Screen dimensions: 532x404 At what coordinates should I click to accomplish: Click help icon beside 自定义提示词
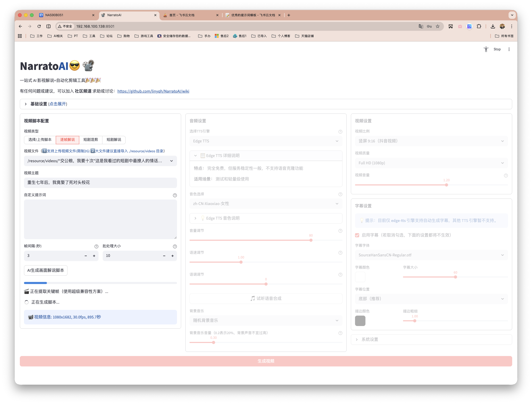pyautogui.click(x=175, y=195)
